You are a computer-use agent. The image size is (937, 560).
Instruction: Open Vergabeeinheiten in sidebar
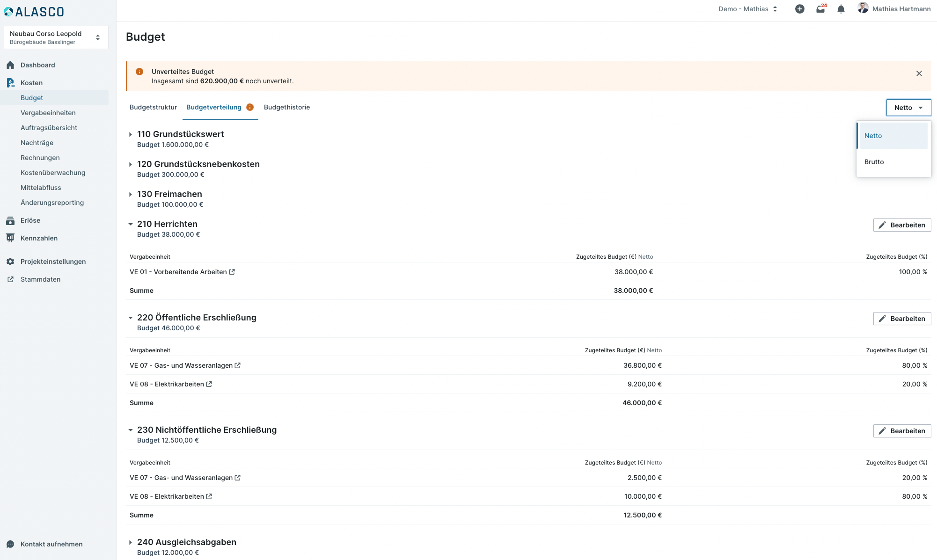click(48, 113)
